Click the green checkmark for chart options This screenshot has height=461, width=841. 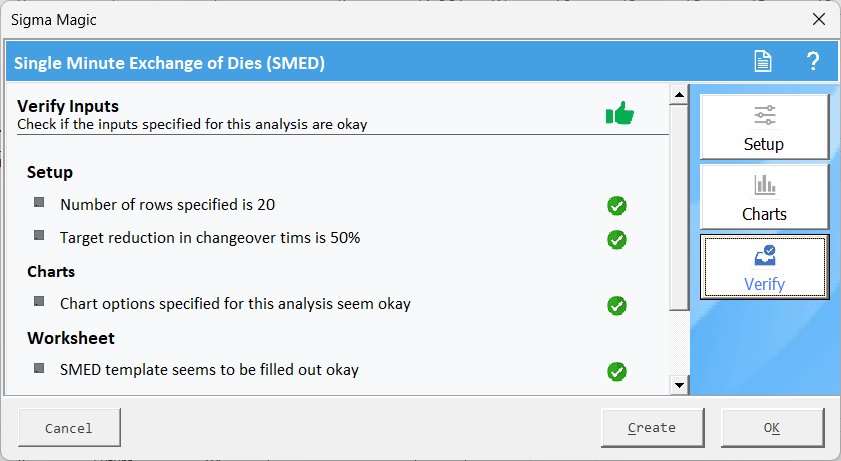617,306
